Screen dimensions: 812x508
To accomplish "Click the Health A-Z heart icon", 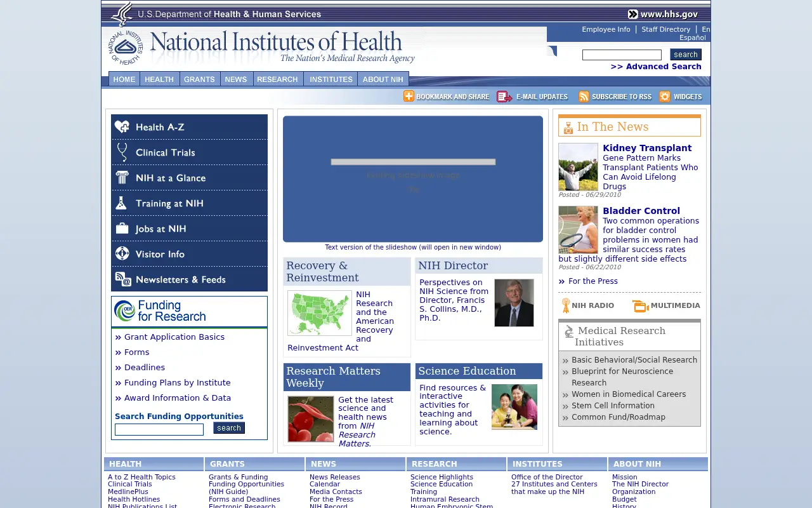I will (x=122, y=127).
